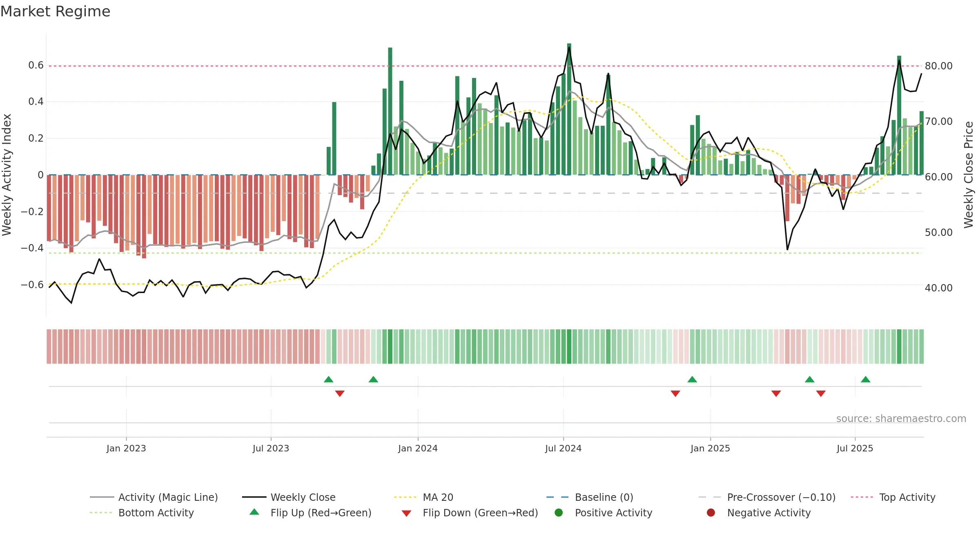The height and width of the screenshot is (551, 980).
Task: Click the Jan 2025 axis label
Action: click(x=710, y=448)
